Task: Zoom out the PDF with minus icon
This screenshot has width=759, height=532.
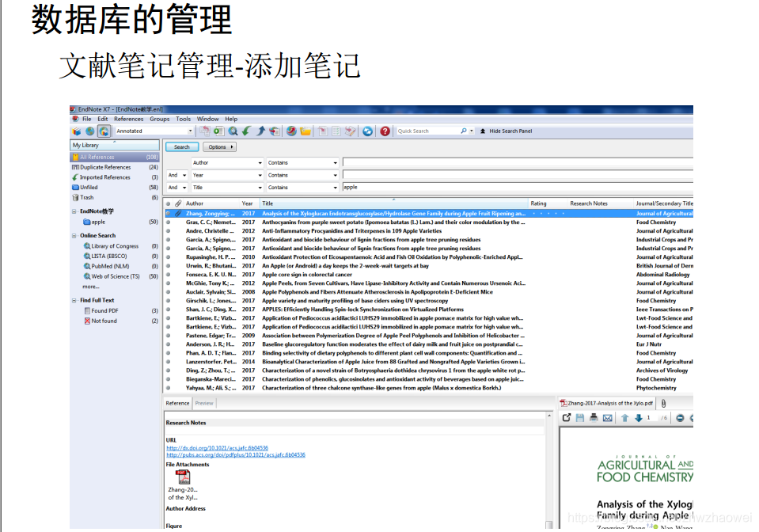Action: coord(680,418)
